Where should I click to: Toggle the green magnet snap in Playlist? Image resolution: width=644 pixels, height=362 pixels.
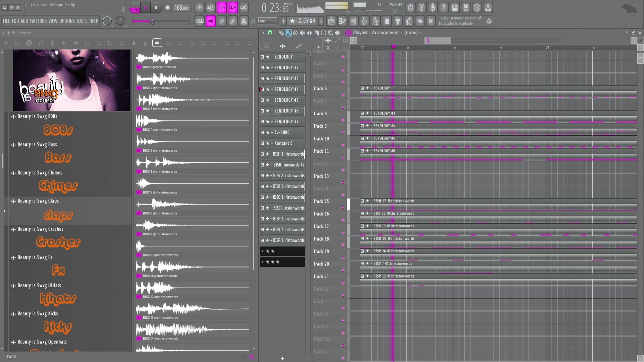pyautogui.click(x=270, y=33)
